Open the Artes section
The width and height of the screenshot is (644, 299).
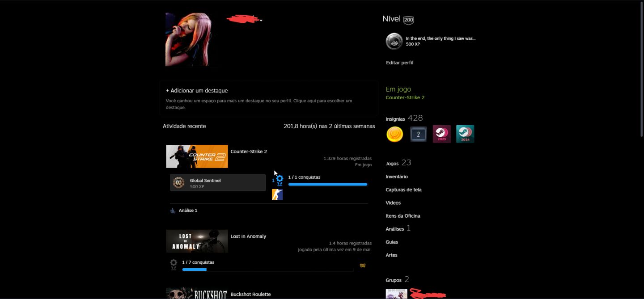pyautogui.click(x=392, y=255)
